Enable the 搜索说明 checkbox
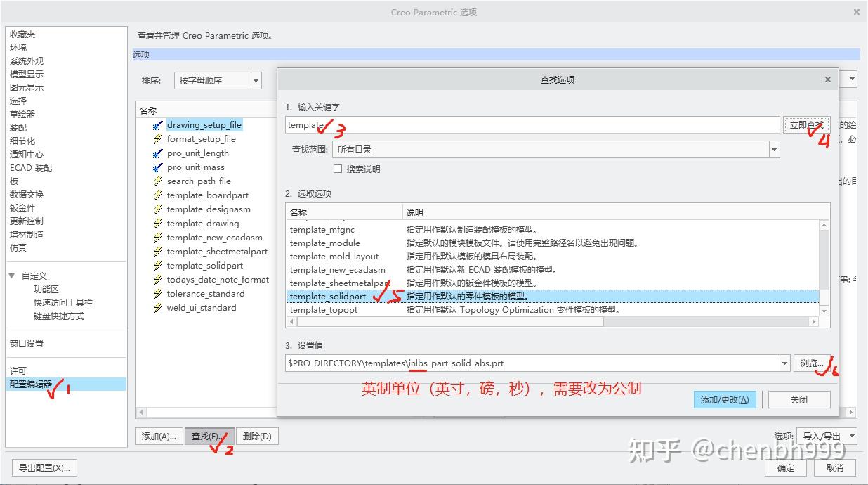Image resolution: width=868 pixels, height=485 pixels. [338, 168]
